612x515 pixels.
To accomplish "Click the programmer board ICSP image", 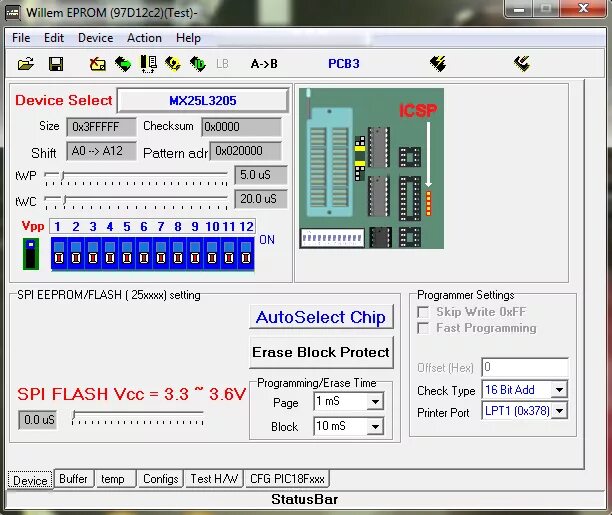I will coord(371,168).
